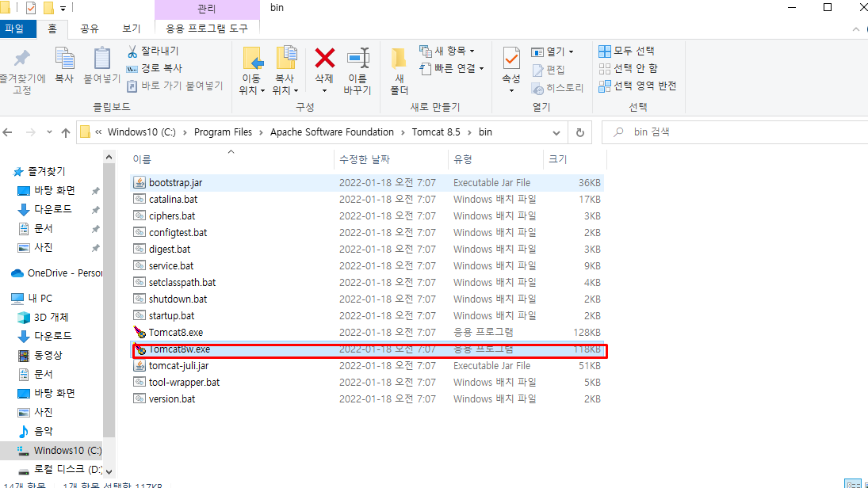The image size is (868, 488).
Task: Select the Tomcat8.exe application icon
Action: (140, 333)
